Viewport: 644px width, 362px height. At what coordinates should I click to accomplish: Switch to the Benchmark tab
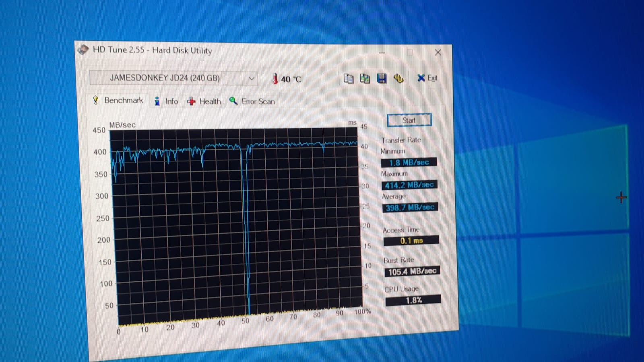click(x=118, y=100)
